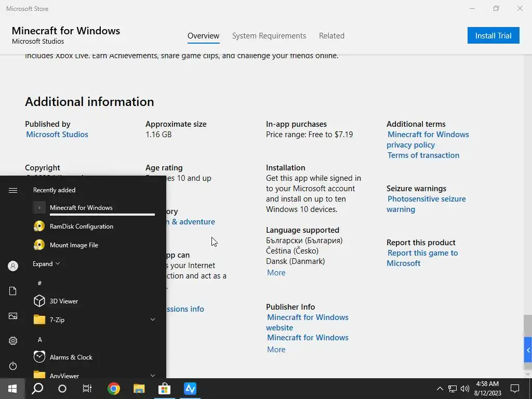Image resolution: width=532 pixels, height=399 pixels.
Task: Click the Price range Free to $7.19 text
Action: [x=310, y=135]
